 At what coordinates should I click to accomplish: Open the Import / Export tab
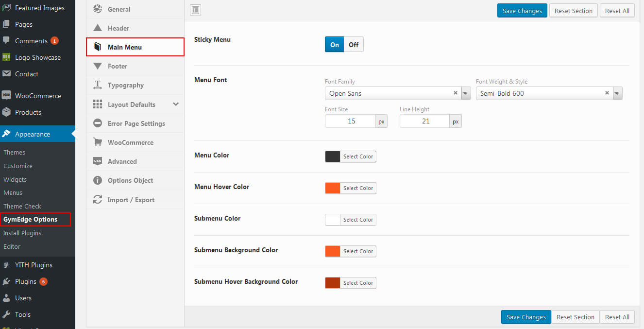point(135,200)
